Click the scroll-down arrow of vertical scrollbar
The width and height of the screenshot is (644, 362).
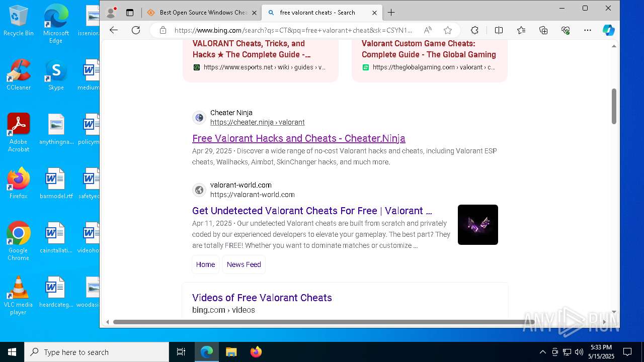614,312
